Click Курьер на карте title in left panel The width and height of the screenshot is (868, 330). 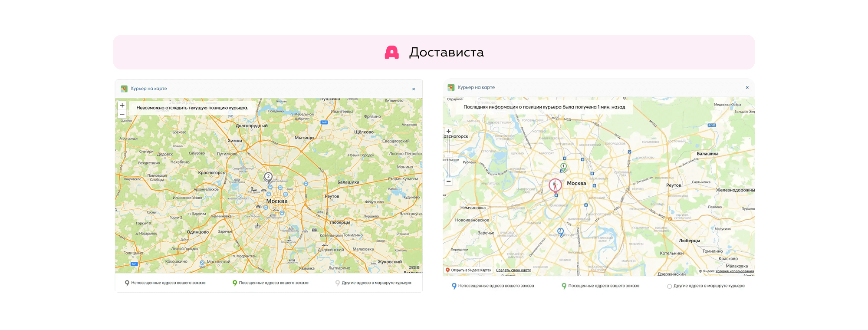(x=149, y=89)
